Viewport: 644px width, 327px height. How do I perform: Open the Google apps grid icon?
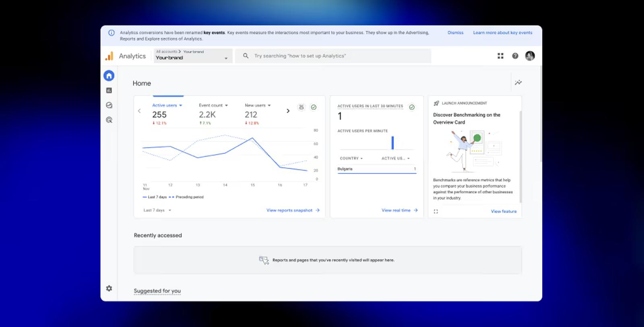click(x=500, y=56)
